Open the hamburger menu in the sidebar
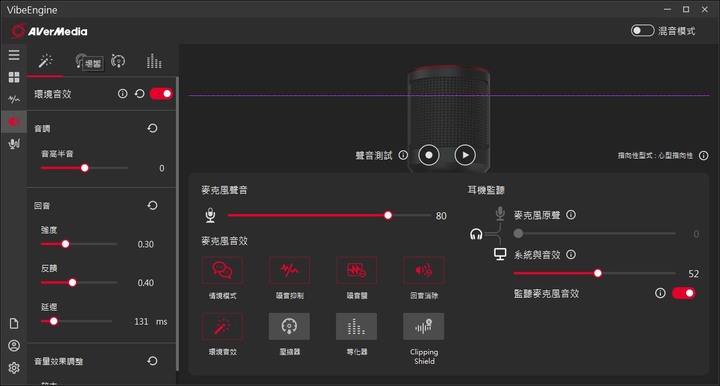 [x=14, y=55]
